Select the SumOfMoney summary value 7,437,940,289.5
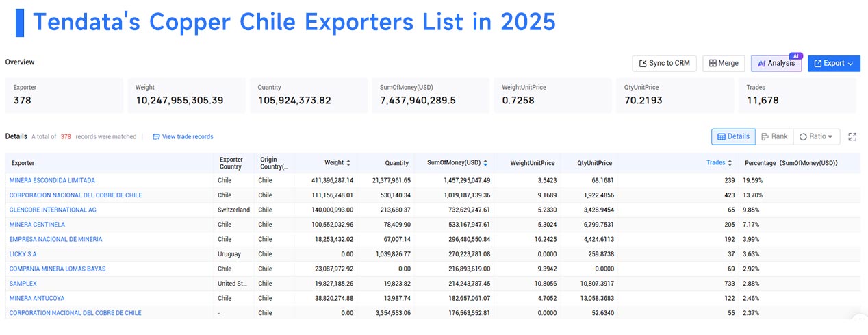The image size is (868, 335). [418, 100]
